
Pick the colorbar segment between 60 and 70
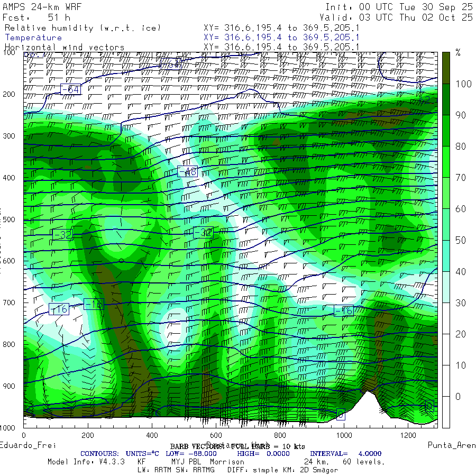coord(446,193)
